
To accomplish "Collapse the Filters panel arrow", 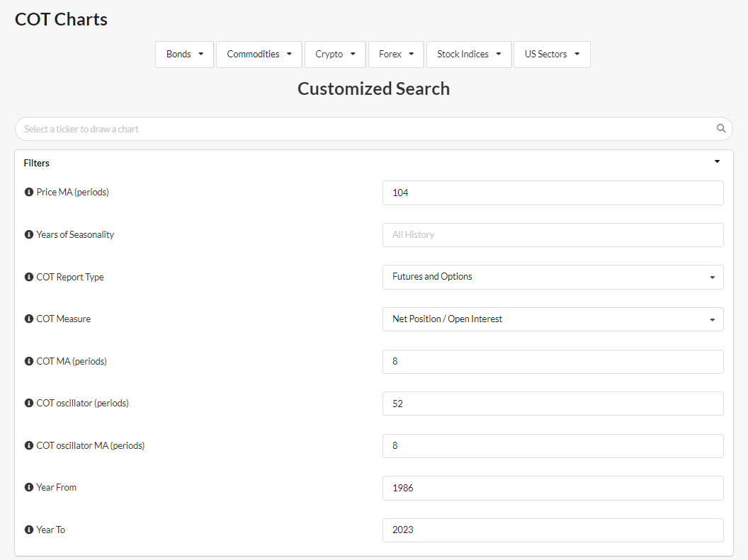I will tap(717, 162).
